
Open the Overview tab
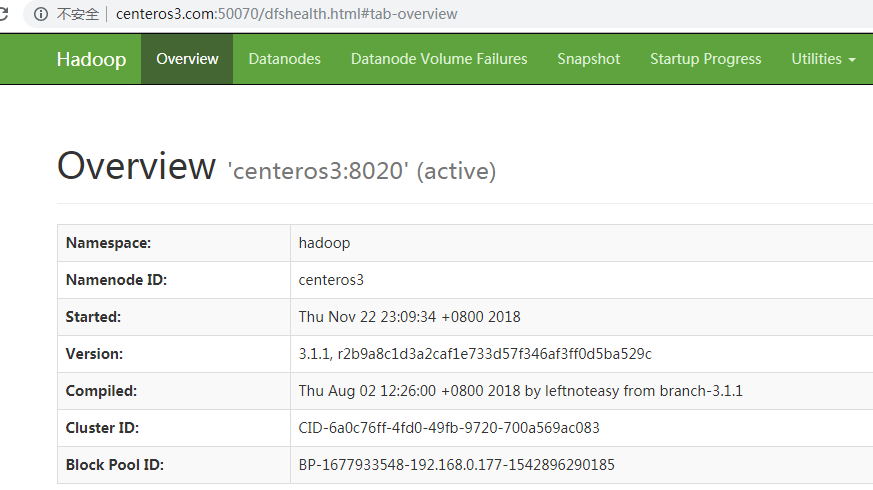point(187,59)
